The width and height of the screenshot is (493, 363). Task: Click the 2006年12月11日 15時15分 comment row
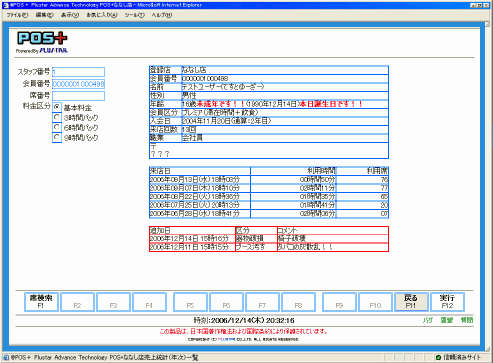pos(269,247)
